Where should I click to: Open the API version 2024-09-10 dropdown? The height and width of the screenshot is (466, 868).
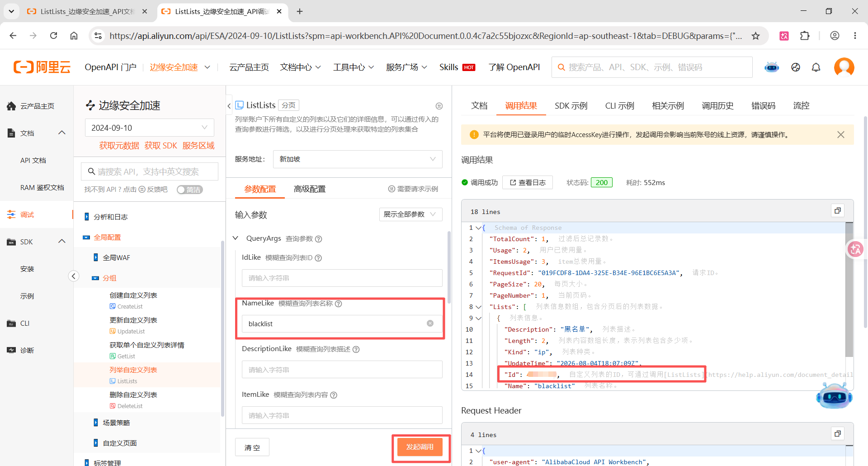[150, 128]
